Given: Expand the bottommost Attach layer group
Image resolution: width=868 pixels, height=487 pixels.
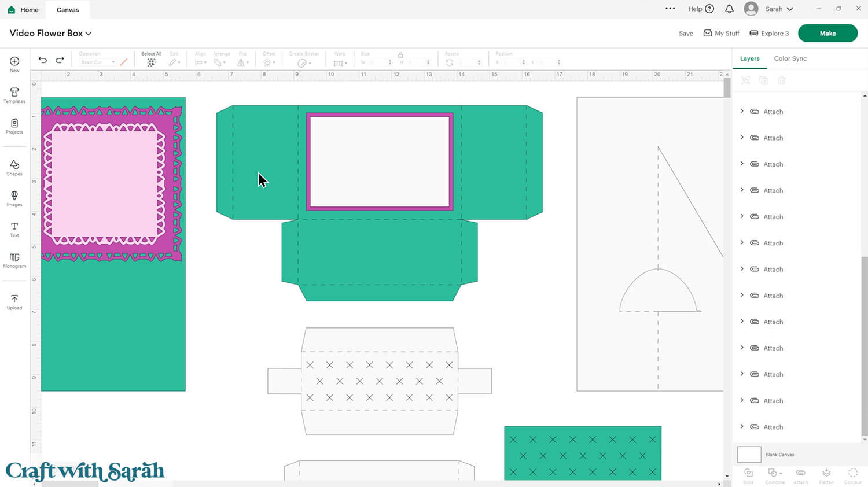Looking at the screenshot, I should pos(742,426).
